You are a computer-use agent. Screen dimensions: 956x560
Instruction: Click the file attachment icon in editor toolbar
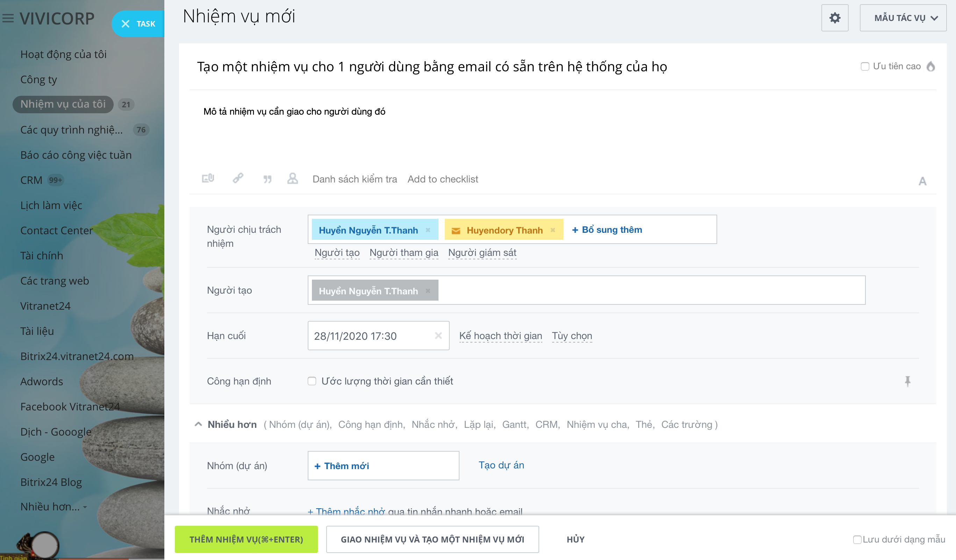tap(208, 178)
